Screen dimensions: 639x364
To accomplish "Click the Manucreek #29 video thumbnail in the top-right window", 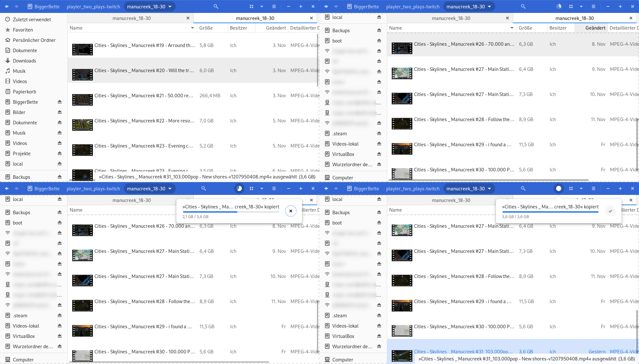I will [402, 148].
